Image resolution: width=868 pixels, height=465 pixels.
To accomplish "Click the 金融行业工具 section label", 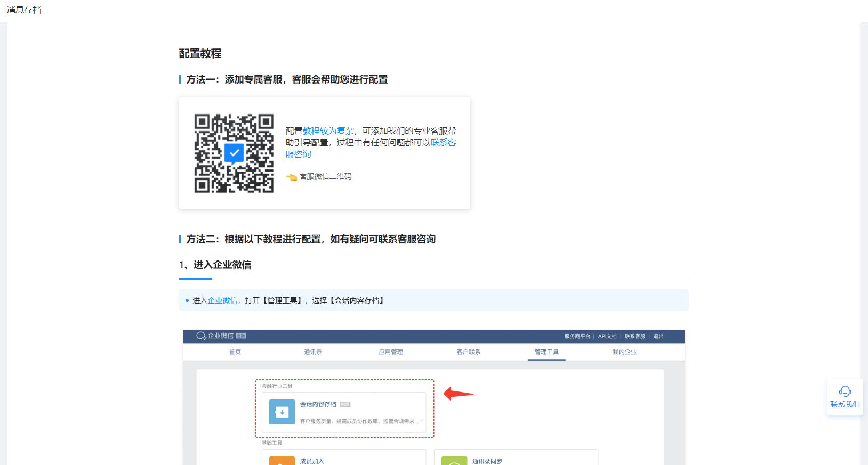I will coord(277,386).
